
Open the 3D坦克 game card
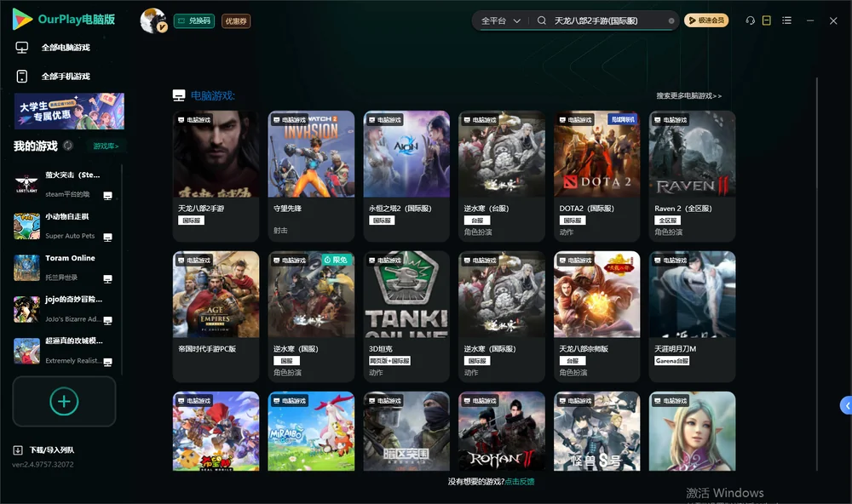click(x=406, y=317)
